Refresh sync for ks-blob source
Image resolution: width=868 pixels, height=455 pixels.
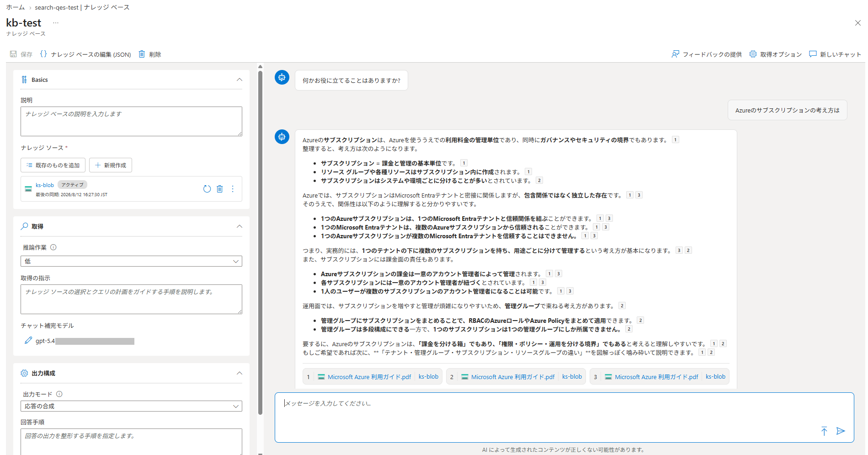point(207,189)
